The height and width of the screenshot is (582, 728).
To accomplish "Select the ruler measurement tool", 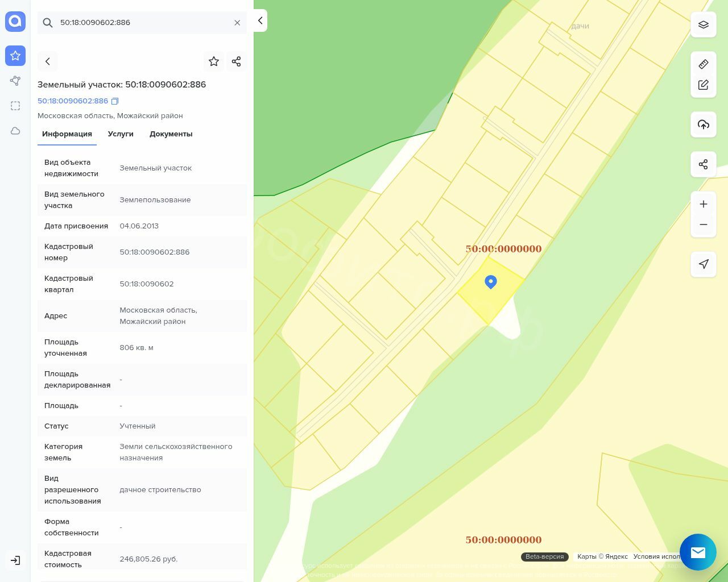I will (703, 64).
